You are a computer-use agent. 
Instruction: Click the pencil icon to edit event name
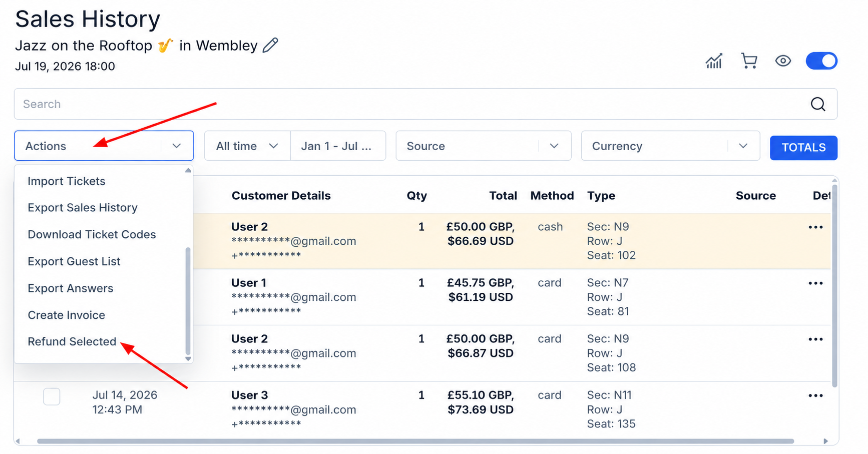(x=270, y=45)
